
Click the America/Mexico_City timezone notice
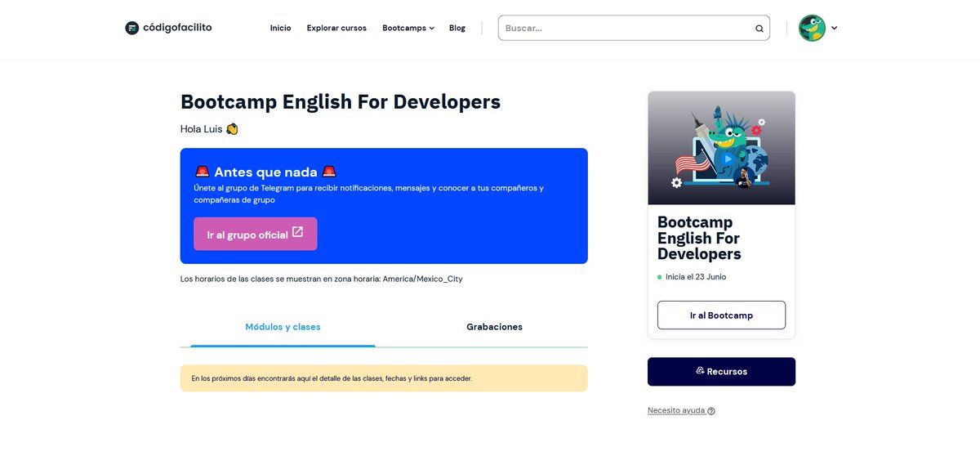(321, 279)
